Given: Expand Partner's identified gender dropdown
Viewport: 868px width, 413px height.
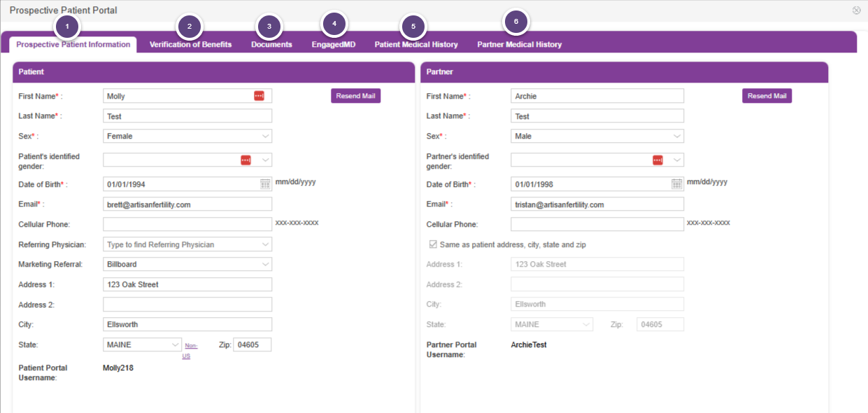Looking at the screenshot, I should pyautogui.click(x=677, y=160).
